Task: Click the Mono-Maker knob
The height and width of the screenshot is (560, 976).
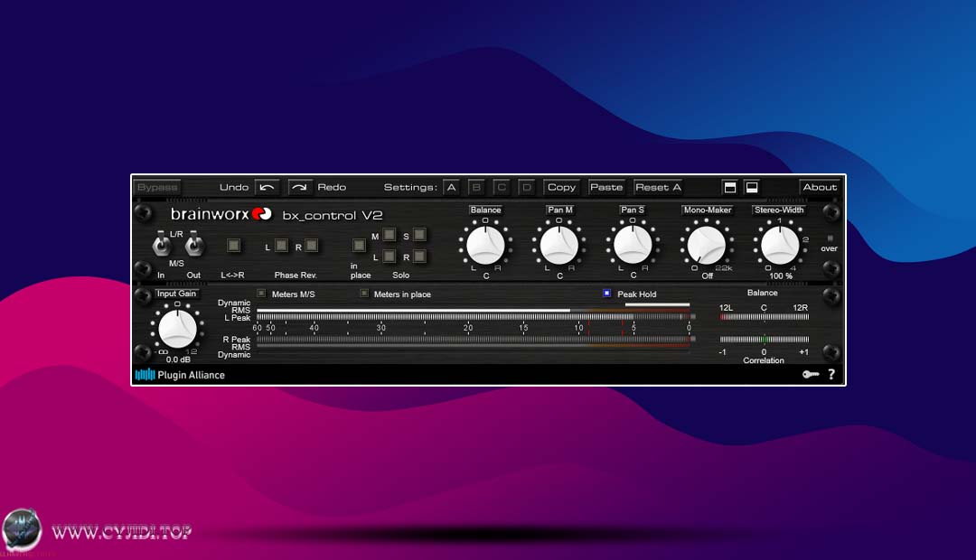Action: [707, 245]
